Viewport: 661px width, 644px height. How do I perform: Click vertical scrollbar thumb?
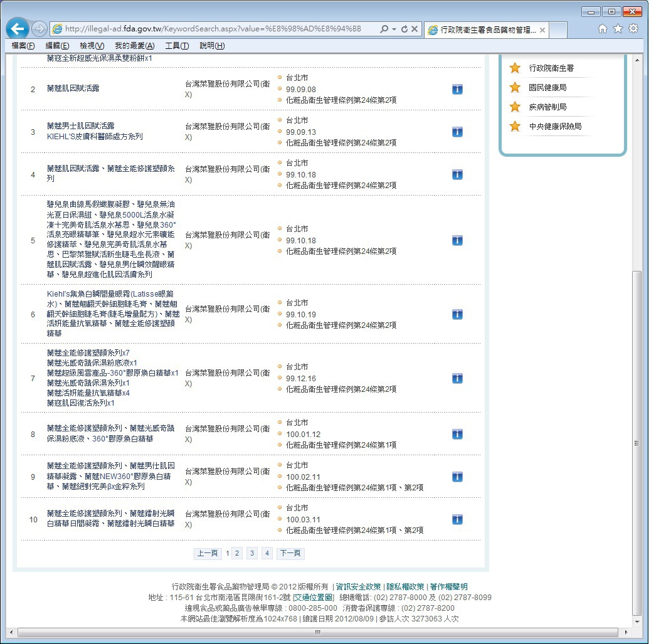click(x=637, y=443)
